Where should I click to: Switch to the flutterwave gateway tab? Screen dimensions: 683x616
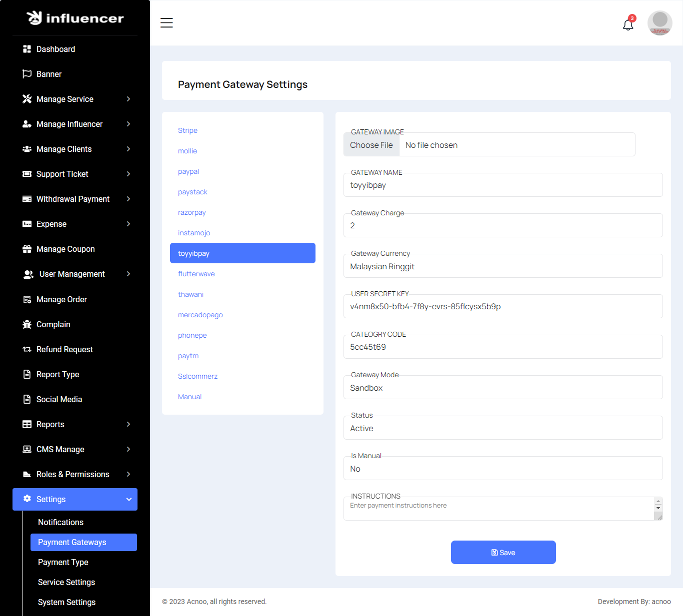coord(196,274)
